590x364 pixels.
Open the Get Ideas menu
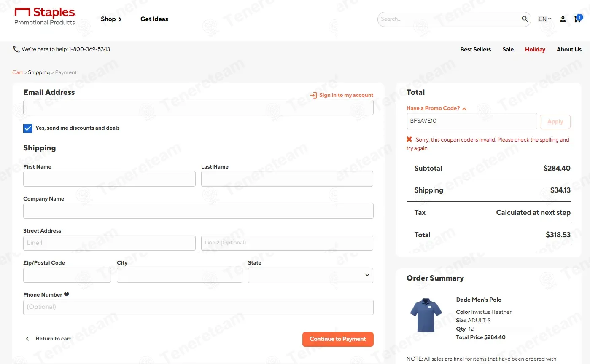[154, 19]
